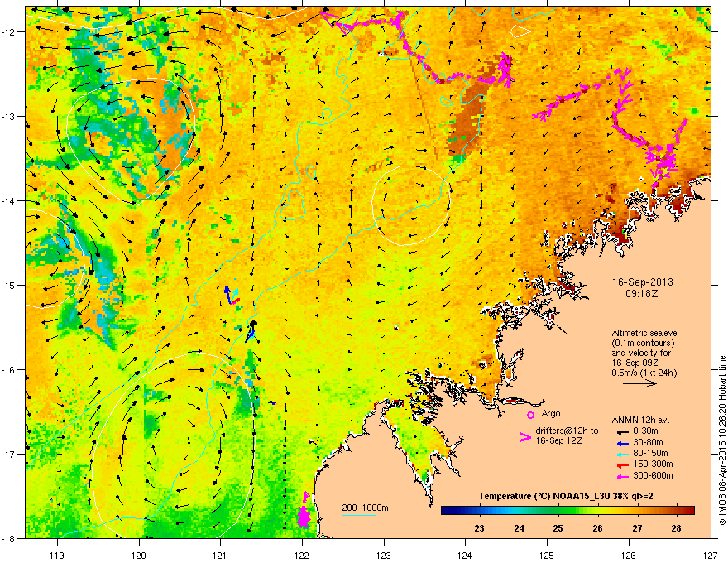This screenshot has height=563, width=728.
Task: Select the blue 30-80m arrow in legend
Action: (623, 443)
